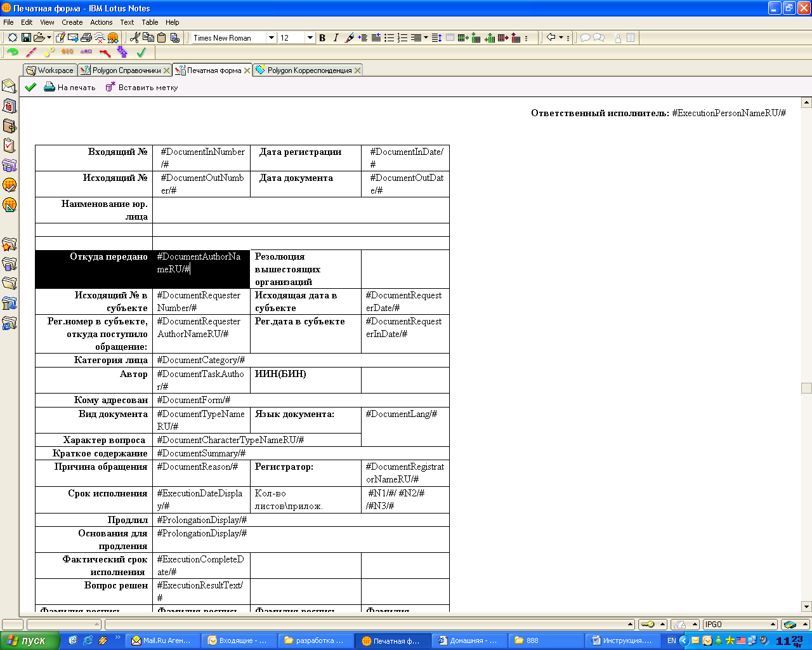Screen dimensions: 812x650
Task: Click the red hammer-shaped toolbar icon
Action: pos(105,53)
